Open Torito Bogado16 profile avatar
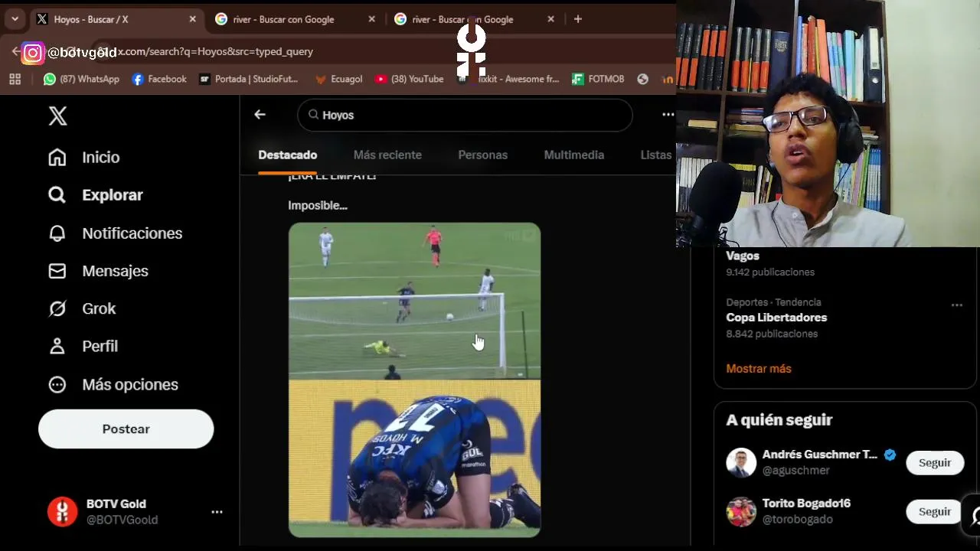Screen dimensions: 980x551 [x=740, y=511]
